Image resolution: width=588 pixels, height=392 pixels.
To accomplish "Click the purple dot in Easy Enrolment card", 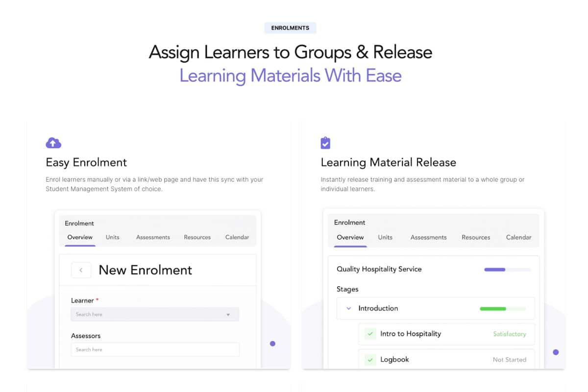I will (272, 343).
